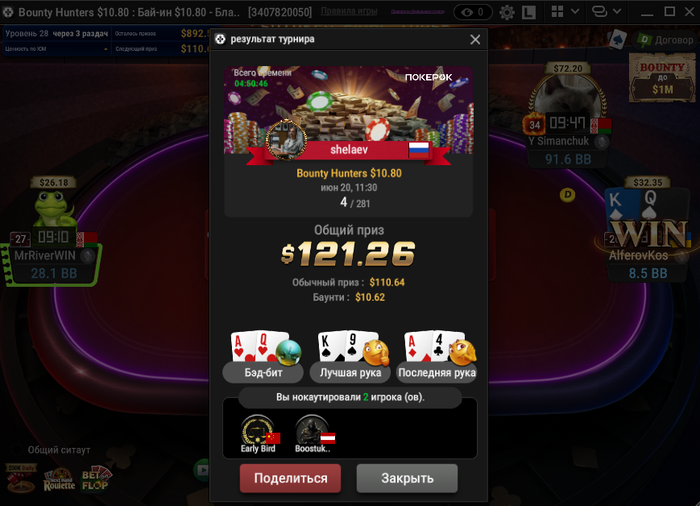700x506 pixels.
Task: Open the chat bubbles icon
Action: (599, 11)
